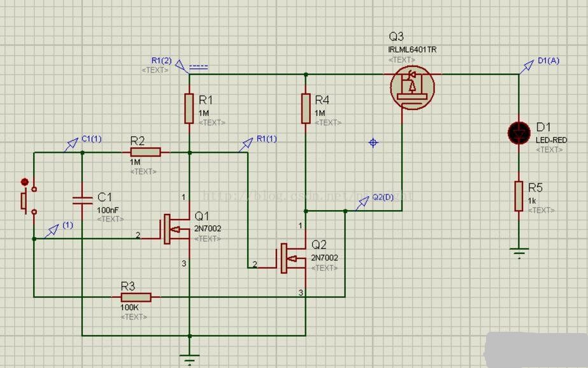
Task: Select the R4 1M resistor body
Action: click(x=306, y=109)
